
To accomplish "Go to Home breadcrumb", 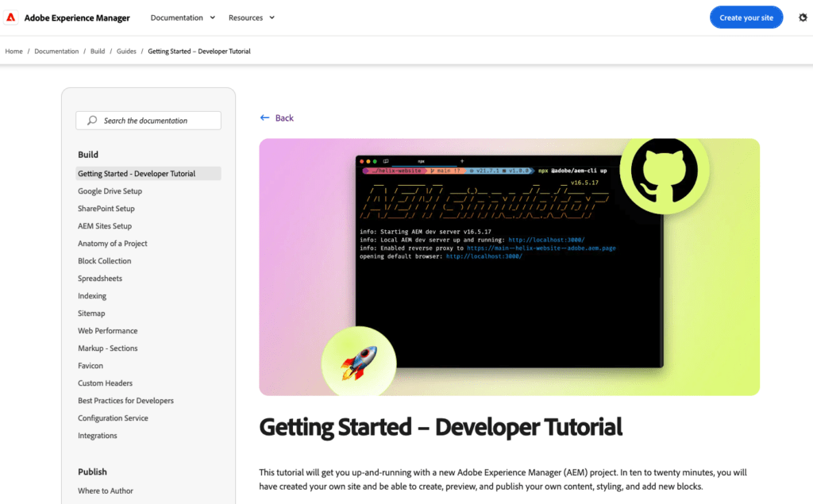I will 14,52.
